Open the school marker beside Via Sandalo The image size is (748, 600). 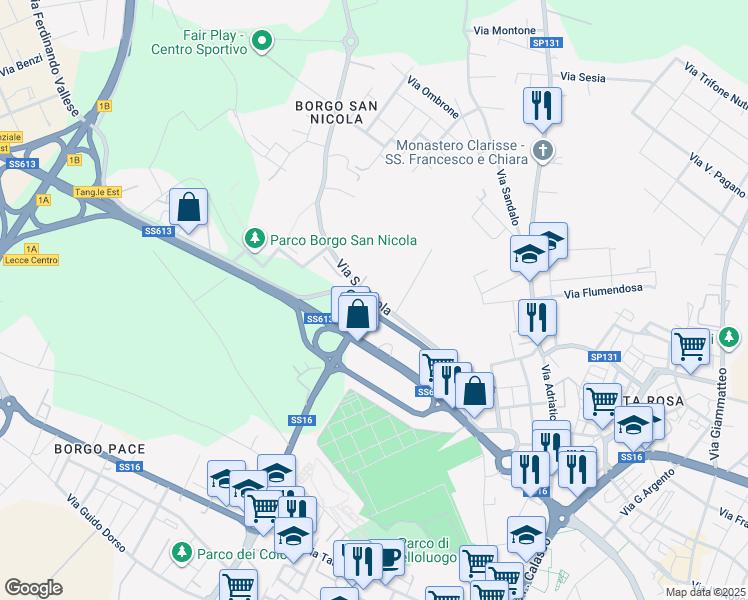[x=529, y=256]
